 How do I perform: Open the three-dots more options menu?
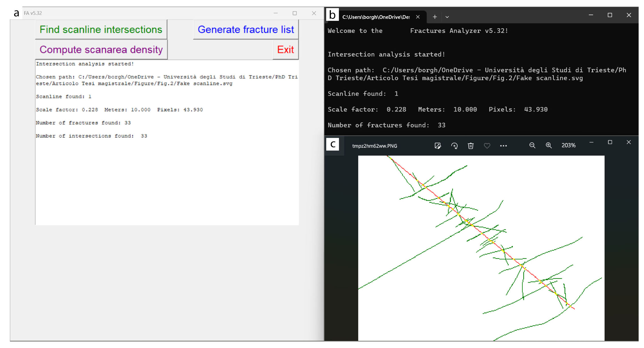click(x=503, y=146)
